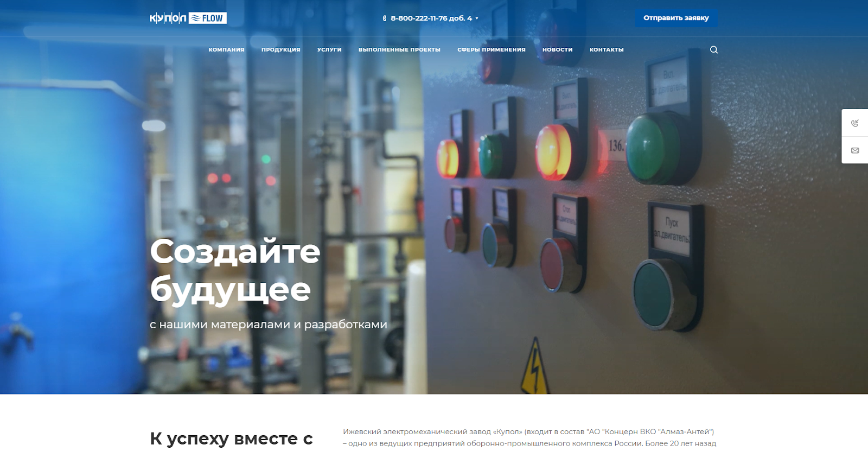
Task: Open Сферы применения menu item
Action: [492, 49]
